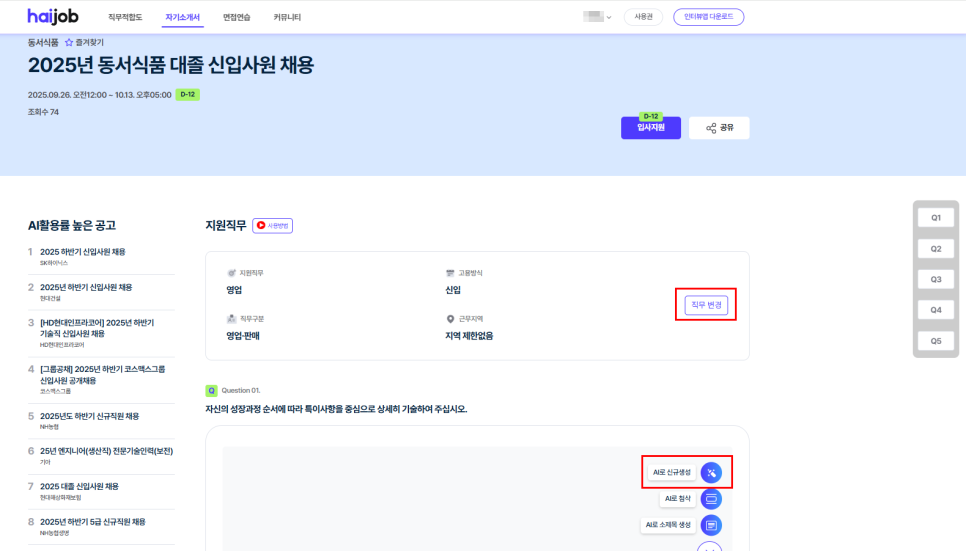Screen dimensions: 966x551
Task: Click the haijob logo
Action: [x=54, y=17]
